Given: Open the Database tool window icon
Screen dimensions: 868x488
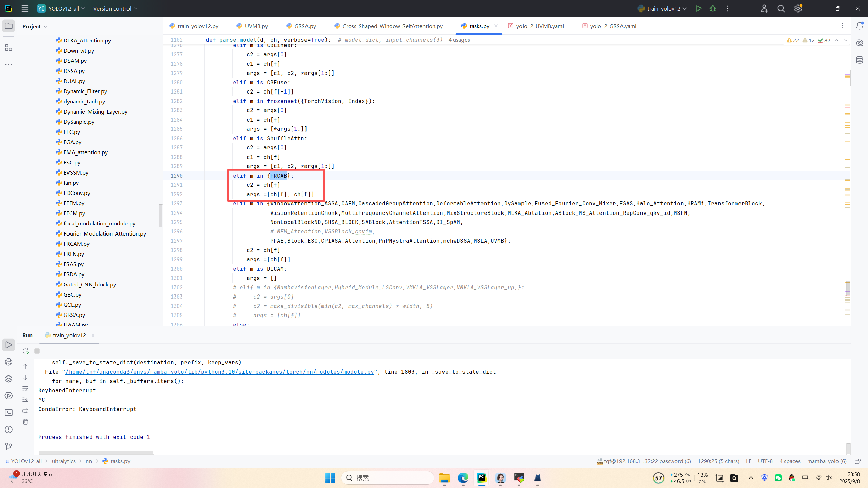Looking at the screenshot, I should click(860, 60).
